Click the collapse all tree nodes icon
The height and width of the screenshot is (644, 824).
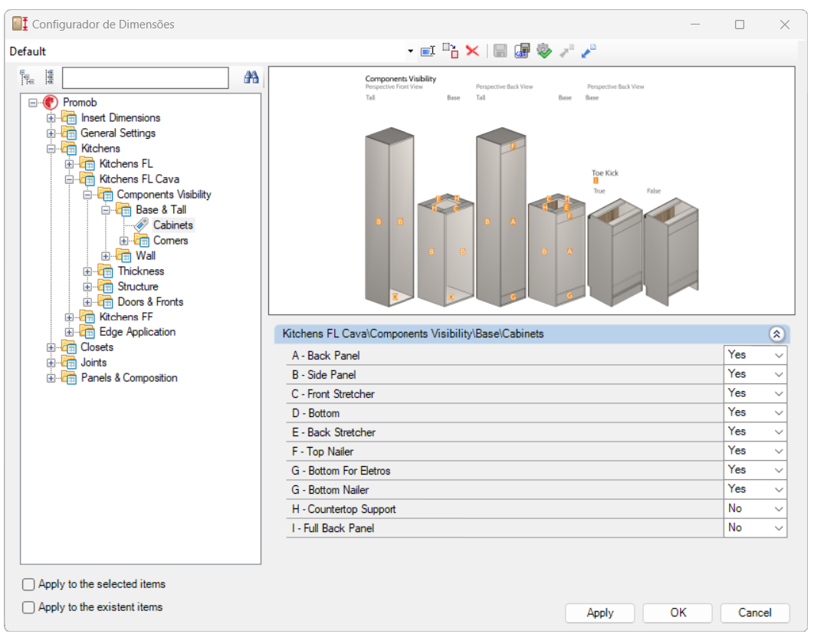coord(49,77)
